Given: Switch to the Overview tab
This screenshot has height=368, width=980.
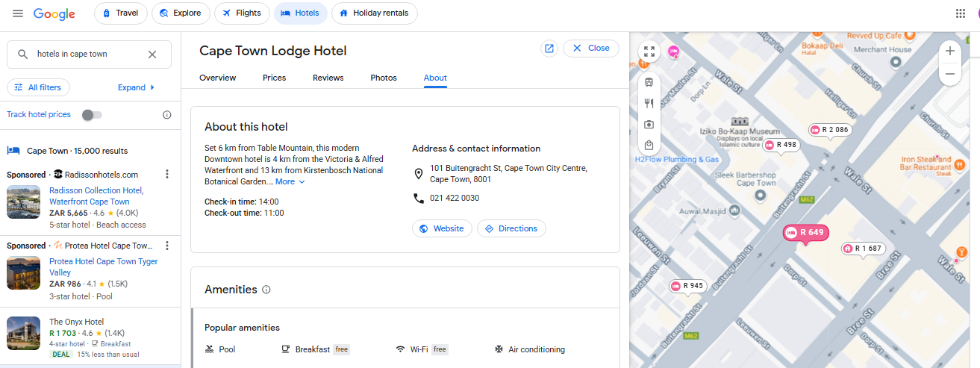Looking at the screenshot, I should coord(218,78).
